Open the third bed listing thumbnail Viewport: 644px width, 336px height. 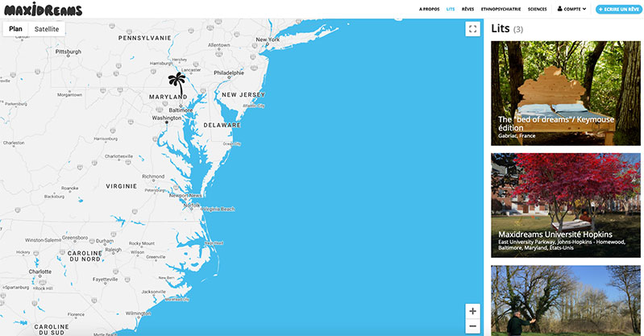(566, 301)
